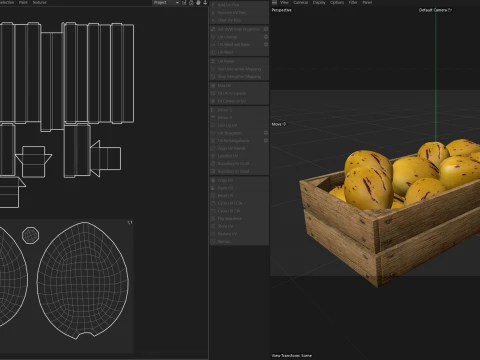Open options gear beside UV Rectangularize
Image resolution: width=480 pixels, height=360 pixels.
pos(266,140)
